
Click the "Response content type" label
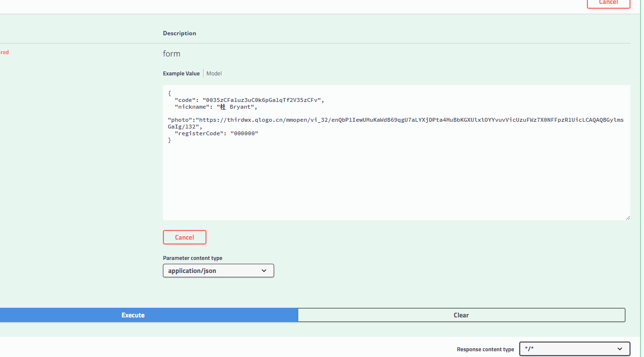(x=485, y=349)
